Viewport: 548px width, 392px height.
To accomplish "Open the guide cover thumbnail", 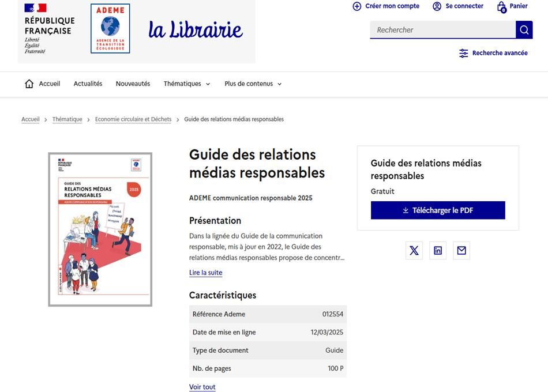I will 100,229.
